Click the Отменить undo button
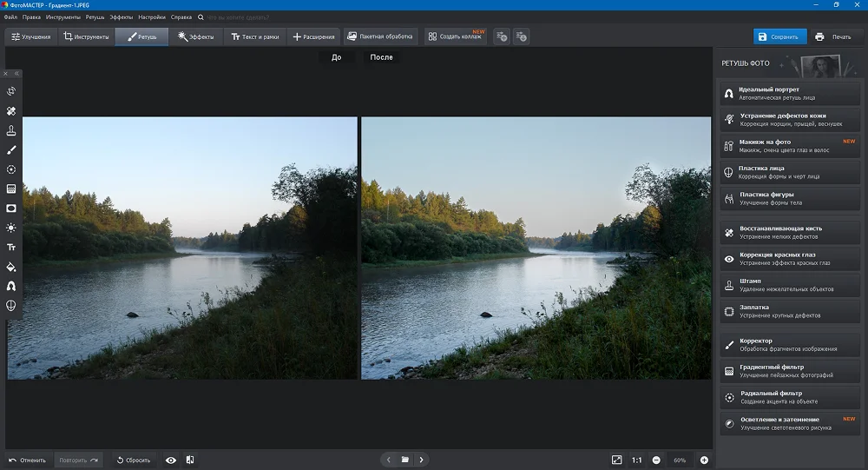The image size is (868, 470). (x=28, y=460)
